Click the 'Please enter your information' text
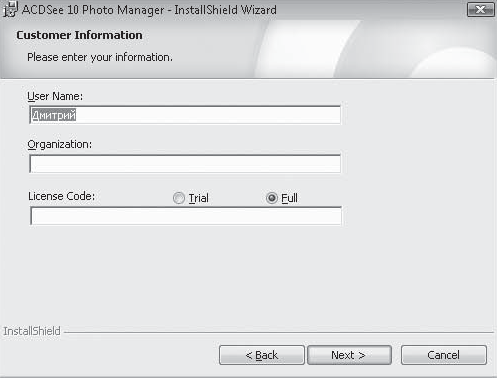The image size is (497, 378). [100, 57]
